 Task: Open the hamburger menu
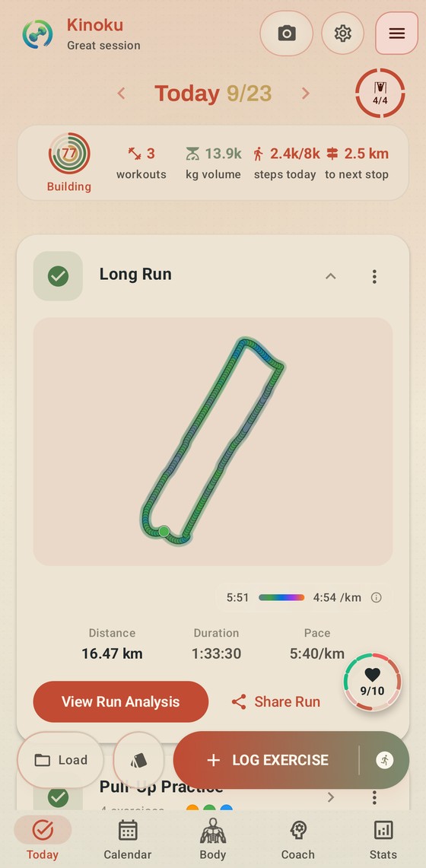click(396, 33)
